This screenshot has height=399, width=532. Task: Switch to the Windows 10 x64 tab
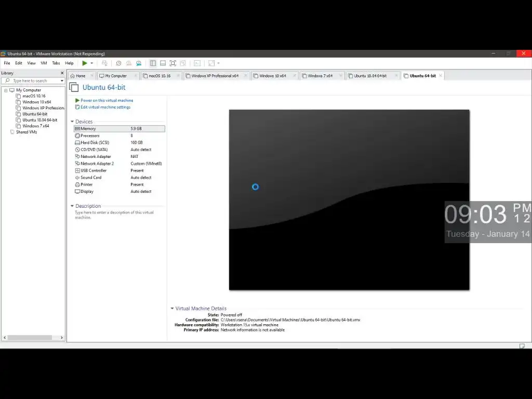point(272,76)
